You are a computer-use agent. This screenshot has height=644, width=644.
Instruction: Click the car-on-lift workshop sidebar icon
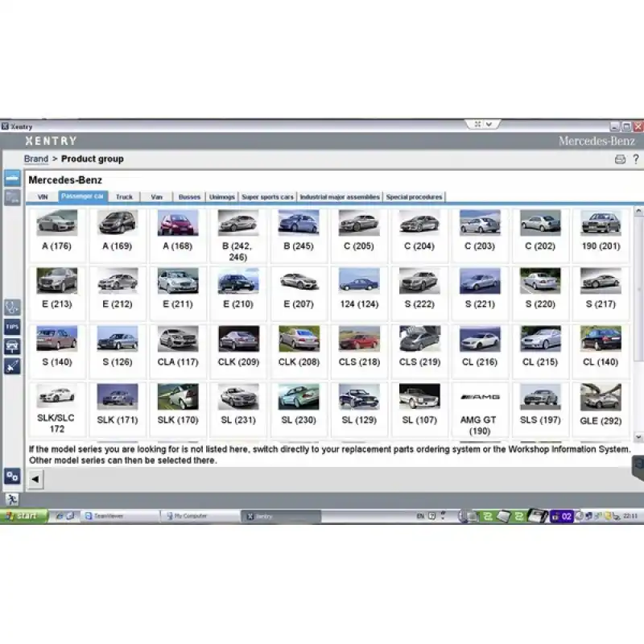click(x=12, y=346)
